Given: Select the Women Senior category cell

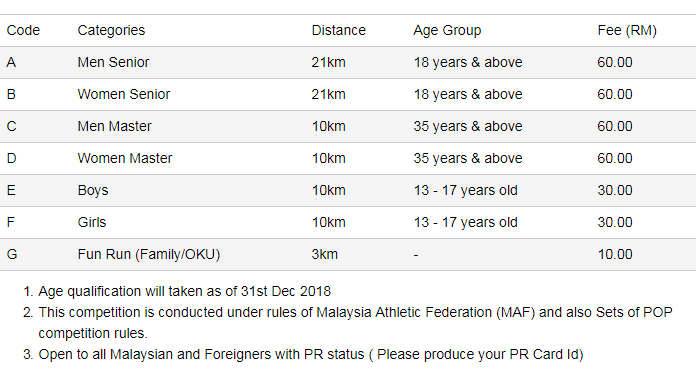Looking at the screenshot, I should (x=123, y=94).
